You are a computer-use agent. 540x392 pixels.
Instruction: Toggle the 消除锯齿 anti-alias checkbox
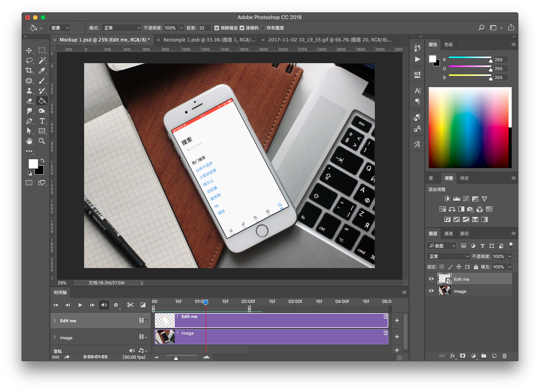(x=217, y=28)
